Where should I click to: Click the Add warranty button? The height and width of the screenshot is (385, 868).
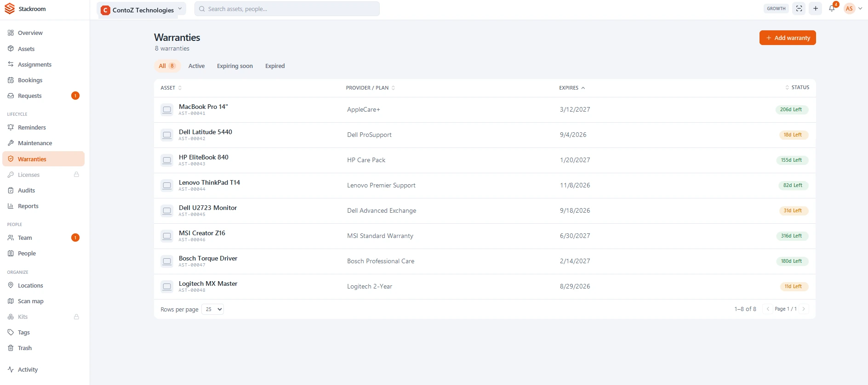(x=788, y=38)
